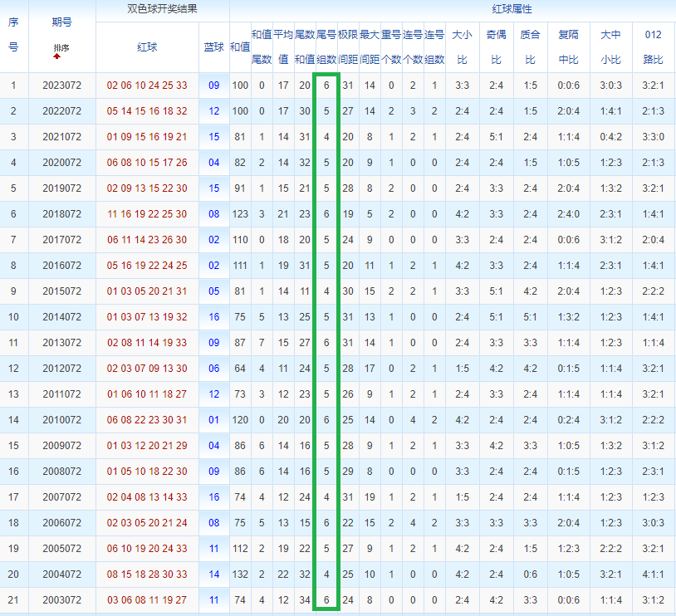Screen dimensions: 676x616
Task: Select the 红球属性 header group
Action: pyautogui.click(x=512, y=9)
